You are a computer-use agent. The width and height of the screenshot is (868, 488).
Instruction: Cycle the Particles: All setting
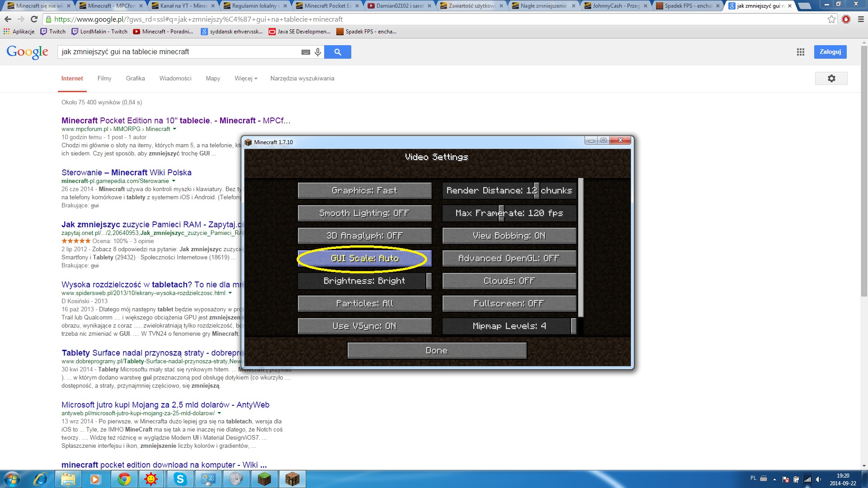click(364, 304)
